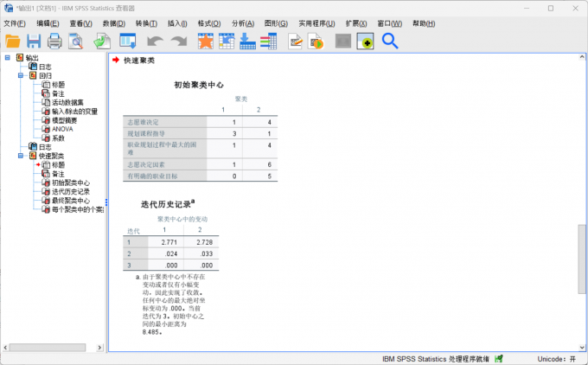Select ANOVA in the outline tree
588x365 pixels.
click(x=63, y=129)
